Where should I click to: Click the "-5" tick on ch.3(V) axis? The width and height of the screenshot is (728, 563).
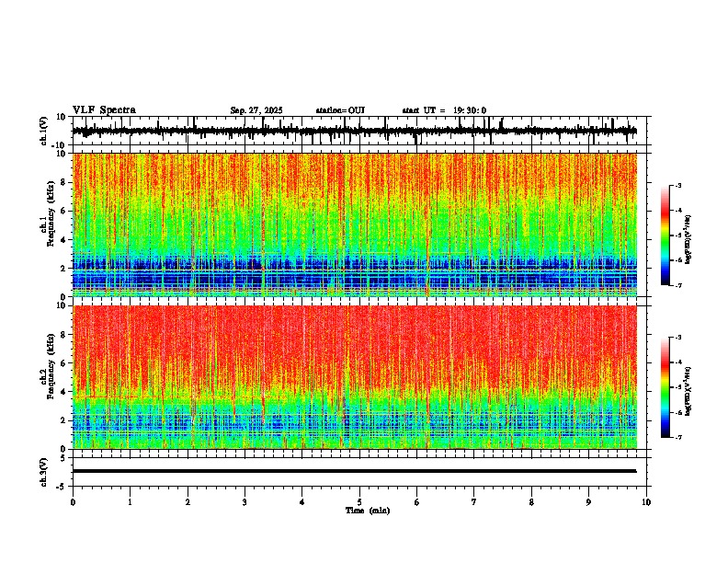point(63,487)
